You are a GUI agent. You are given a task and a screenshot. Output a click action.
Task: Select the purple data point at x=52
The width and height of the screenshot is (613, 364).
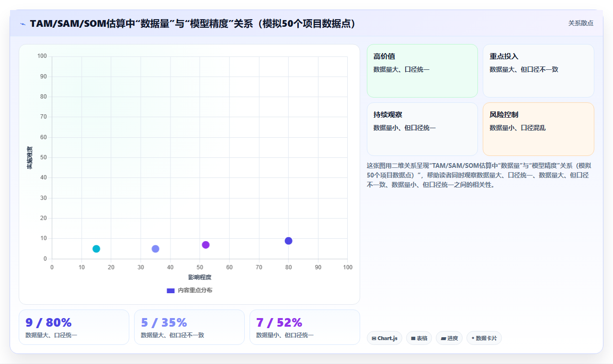coord(205,245)
